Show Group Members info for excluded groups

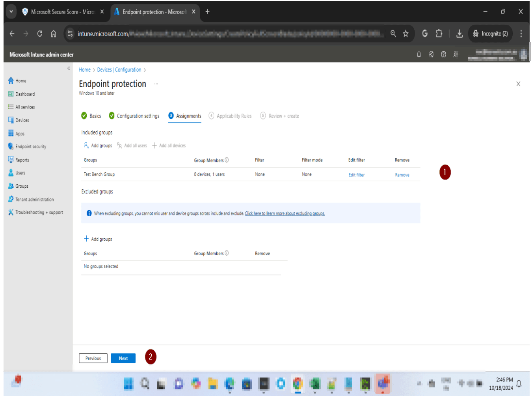click(227, 253)
